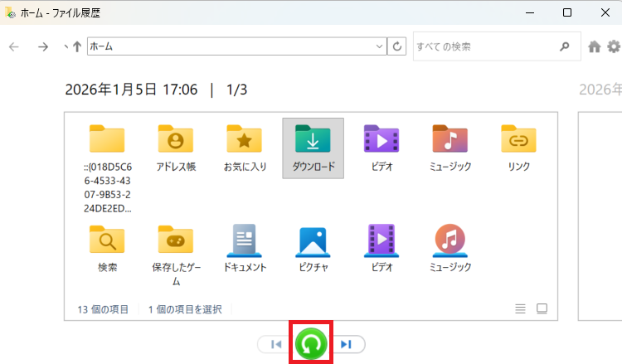622x364 pixels.
Task: Switch to details list view
Action: click(520, 308)
